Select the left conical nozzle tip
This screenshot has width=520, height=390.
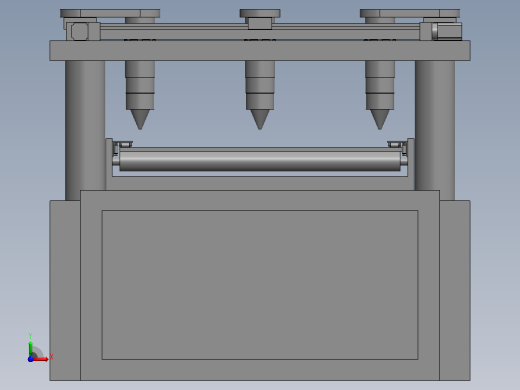(x=140, y=119)
